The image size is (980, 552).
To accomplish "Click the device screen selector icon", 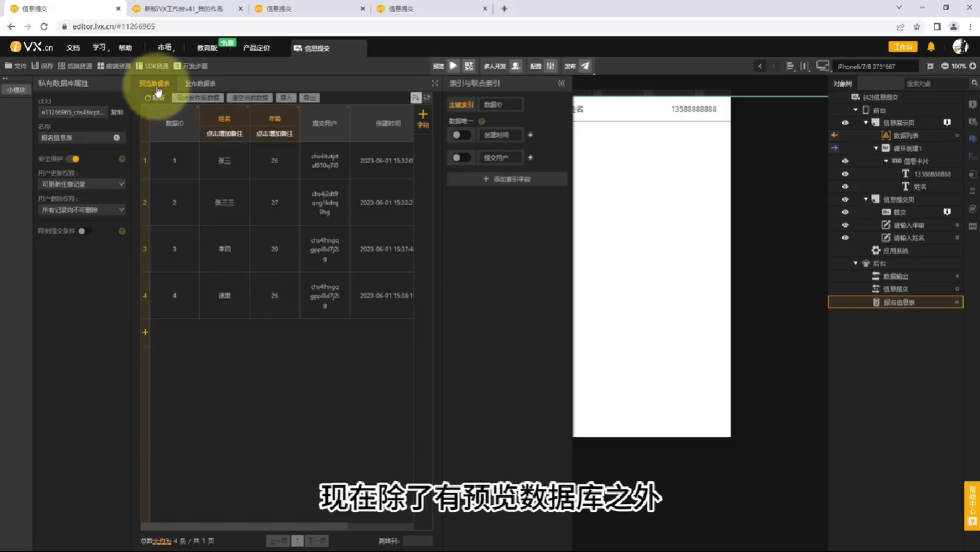I will pyautogui.click(x=823, y=66).
